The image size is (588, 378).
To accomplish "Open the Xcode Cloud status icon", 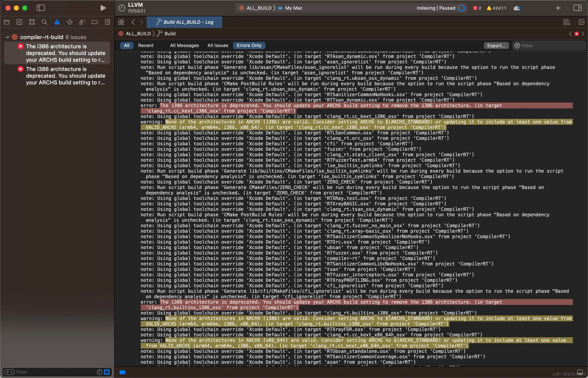I will tap(517, 8).
